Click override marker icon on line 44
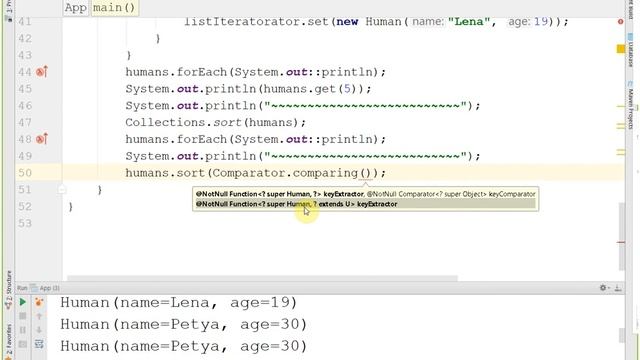Viewport: 640px width, 360px height. [x=42, y=72]
